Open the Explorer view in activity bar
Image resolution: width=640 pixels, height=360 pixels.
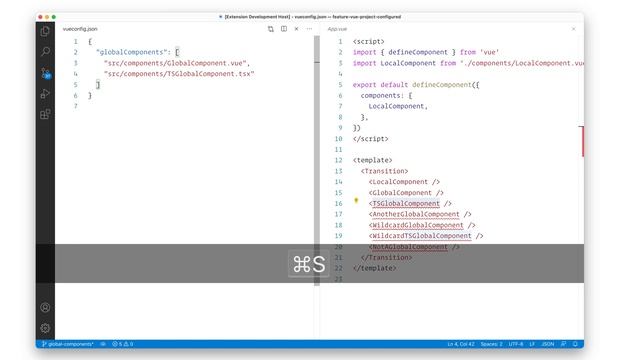tap(45, 31)
